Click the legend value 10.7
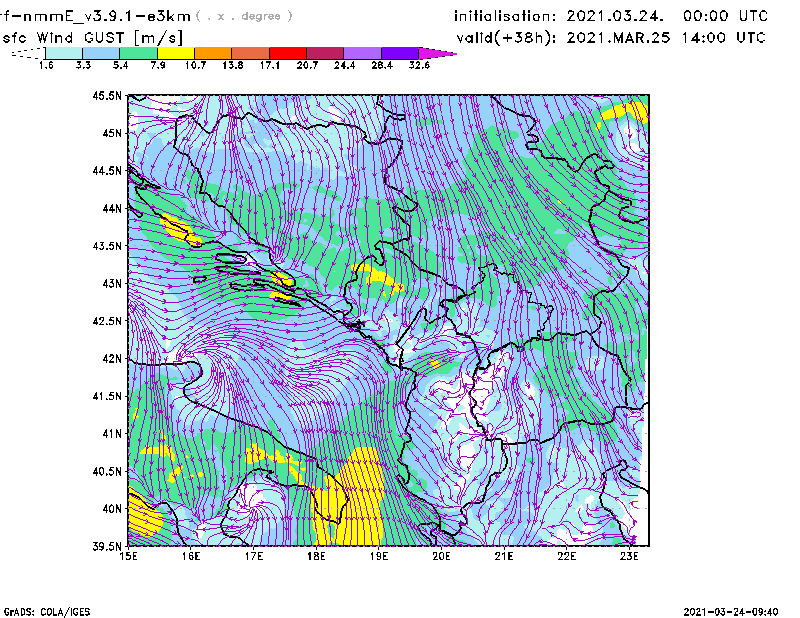 click(x=195, y=65)
